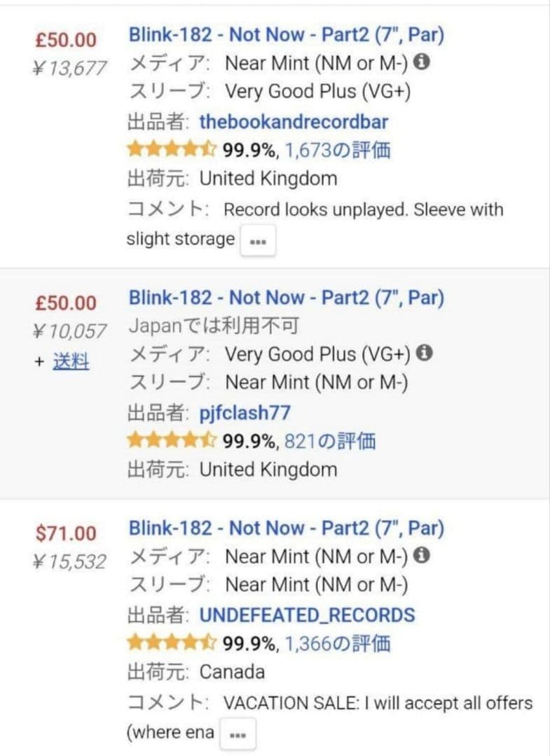Expand truncated comment in first listing via ellipsis

pos(258,240)
